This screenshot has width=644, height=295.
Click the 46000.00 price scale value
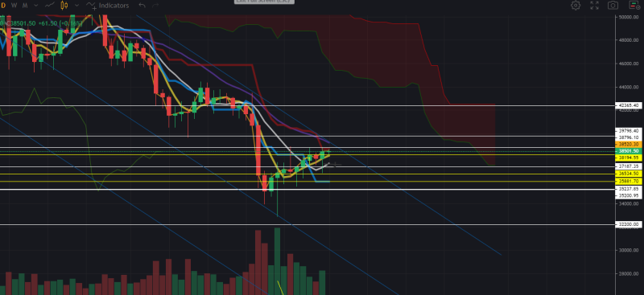[630, 64]
